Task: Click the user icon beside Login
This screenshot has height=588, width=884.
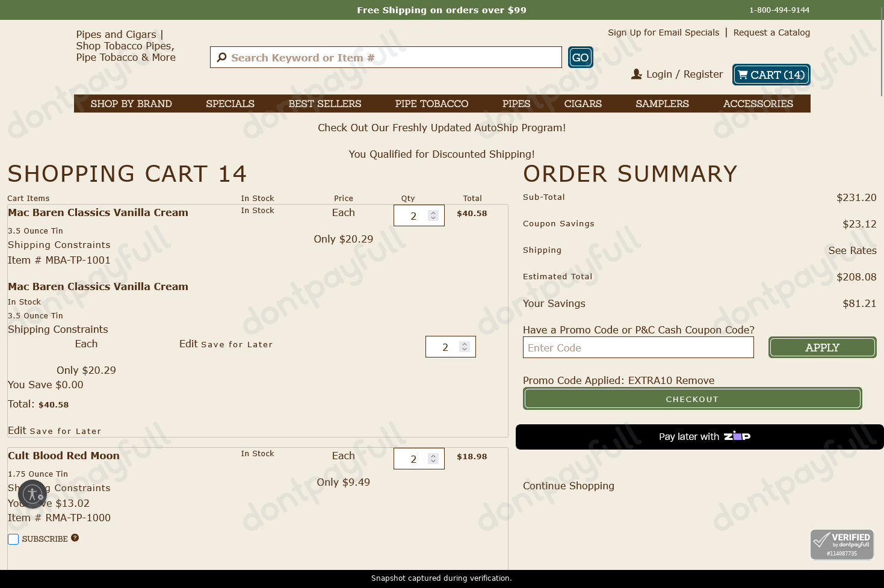Action: point(636,74)
